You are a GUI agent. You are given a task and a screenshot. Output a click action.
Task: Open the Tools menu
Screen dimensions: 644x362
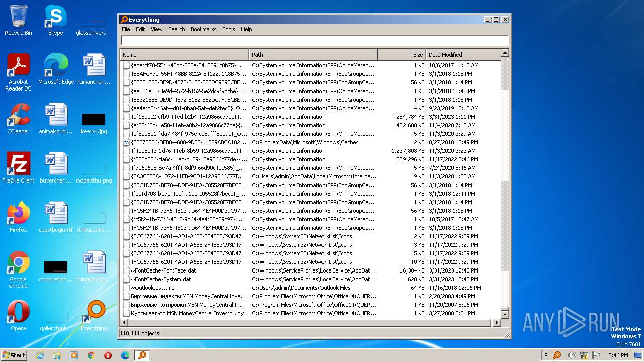[229, 29]
